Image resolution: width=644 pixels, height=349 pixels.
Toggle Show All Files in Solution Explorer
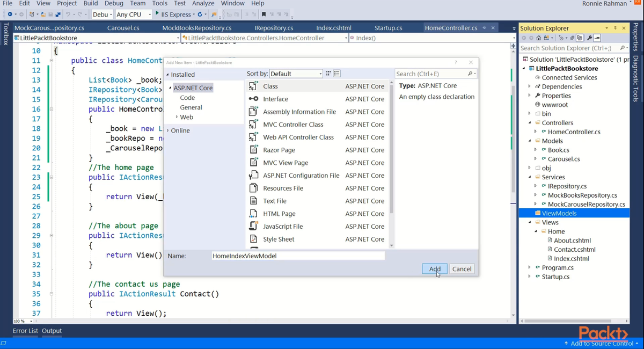pyautogui.click(x=580, y=38)
